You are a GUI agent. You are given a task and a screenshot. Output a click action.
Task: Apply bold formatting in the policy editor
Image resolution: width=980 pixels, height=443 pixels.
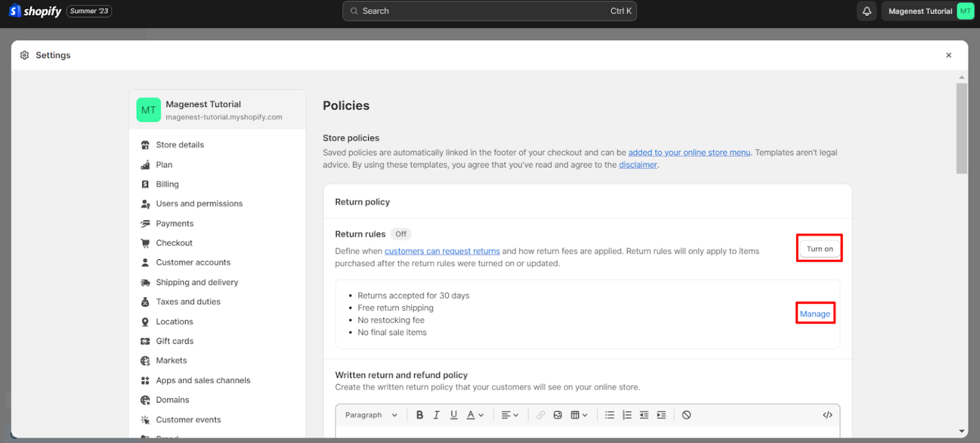click(420, 414)
